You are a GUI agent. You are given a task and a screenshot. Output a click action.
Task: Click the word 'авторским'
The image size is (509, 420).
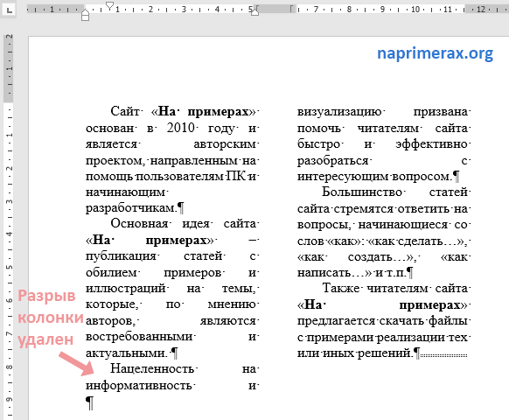point(225,144)
